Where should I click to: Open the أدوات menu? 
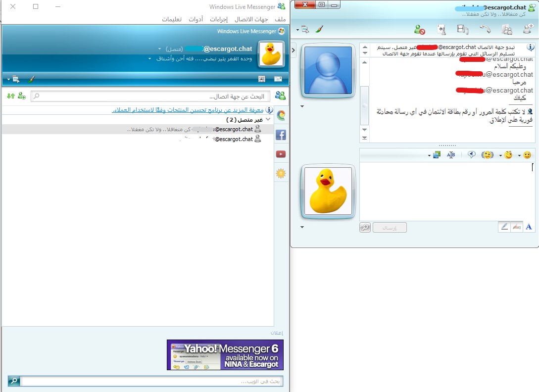tap(196, 19)
